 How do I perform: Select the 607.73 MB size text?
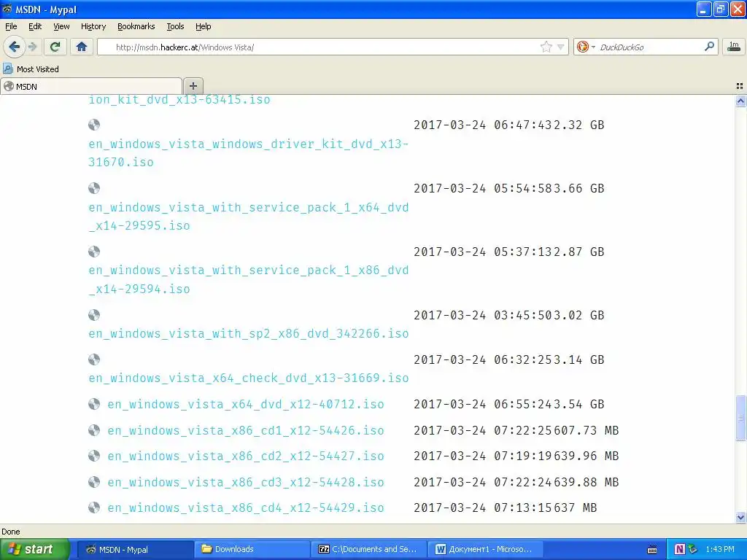coord(586,430)
